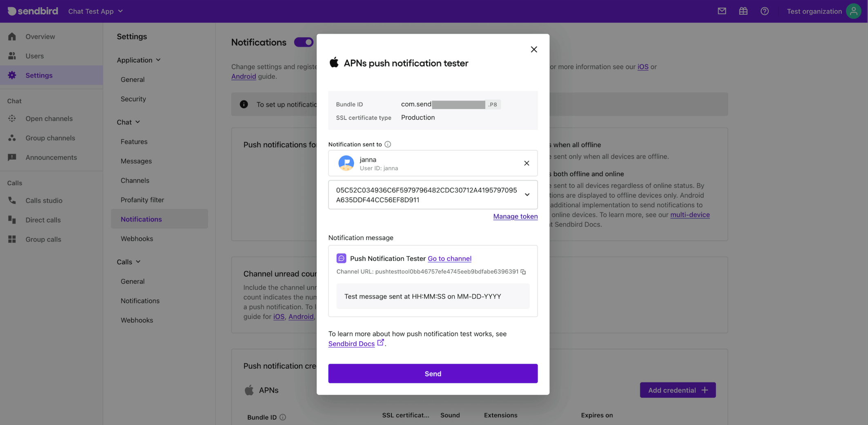The image size is (868, 425).
Task: Click the Group calls grid icon
Action: pyautogui.click(x=12, y=239)
